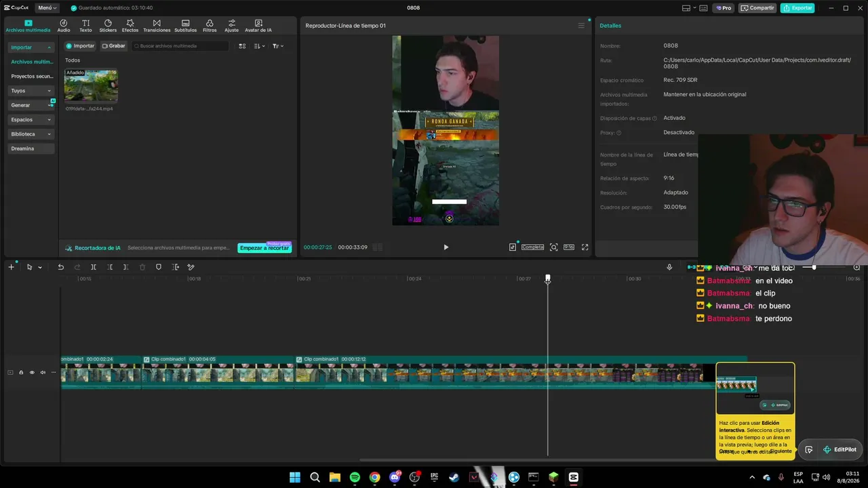Viewport: 868px width, 488px height.
Task: Click the Compartir button
Action: click(x=757, y=8)
